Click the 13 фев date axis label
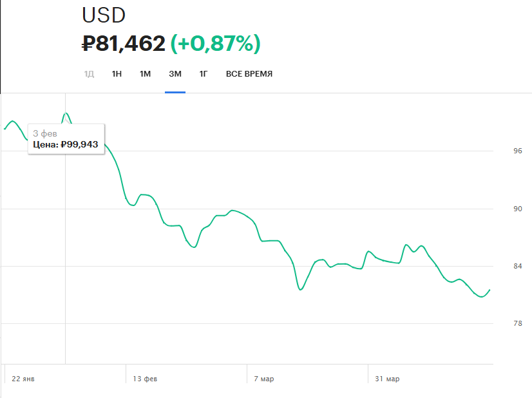This screenshot has height=398, width=532. click(145, 379)
